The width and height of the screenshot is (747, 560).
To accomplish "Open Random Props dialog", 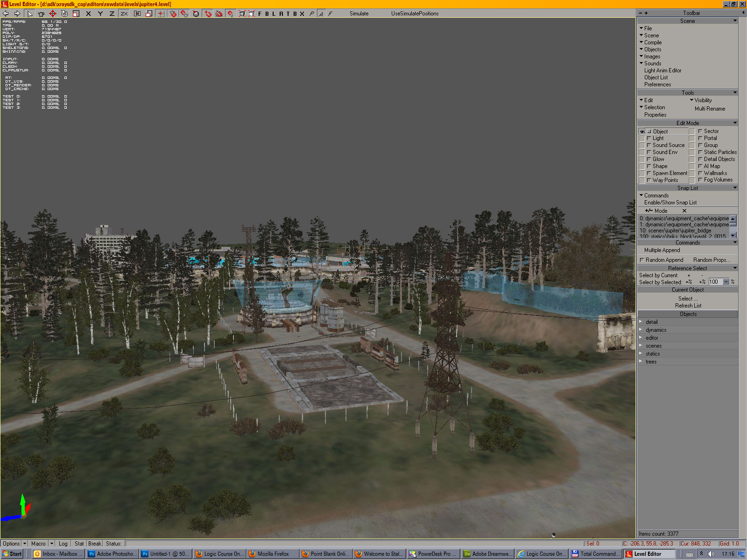I will 712,260.
